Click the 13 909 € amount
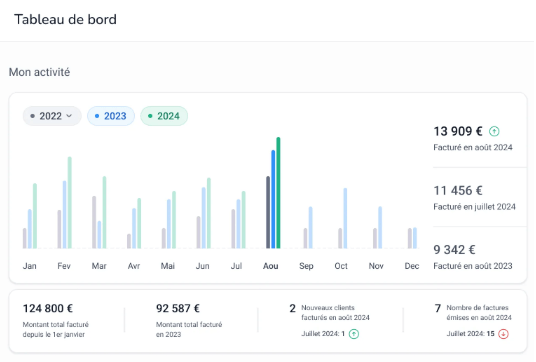 click(458, 131)
